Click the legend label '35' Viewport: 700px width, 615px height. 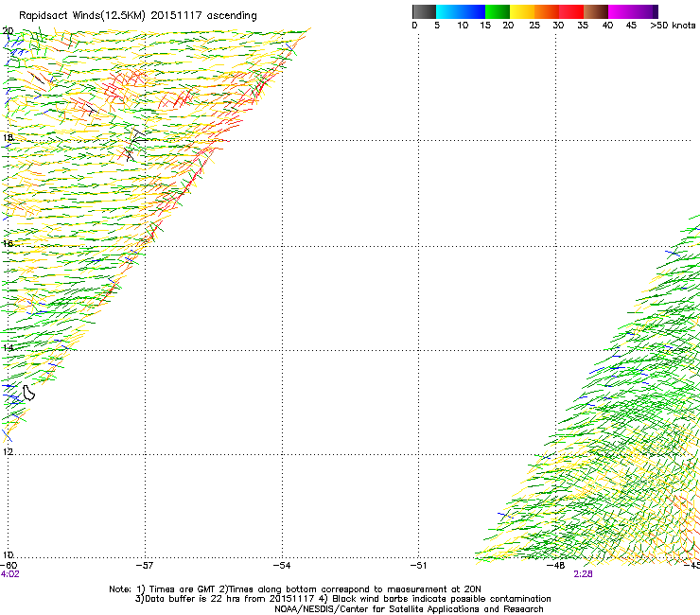(x=583, y=26)
